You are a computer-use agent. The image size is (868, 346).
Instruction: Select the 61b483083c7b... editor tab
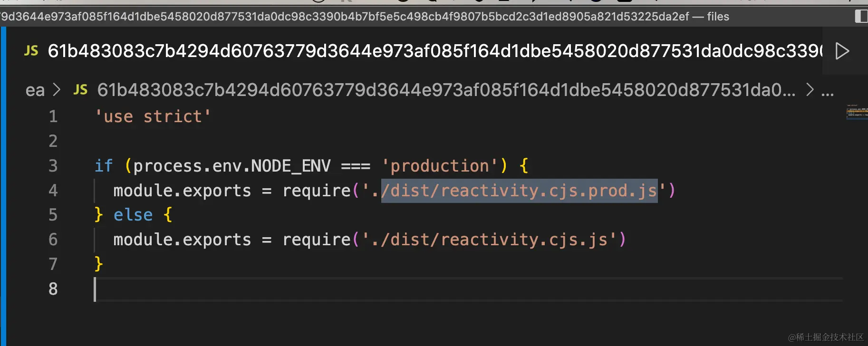point(428,51)
